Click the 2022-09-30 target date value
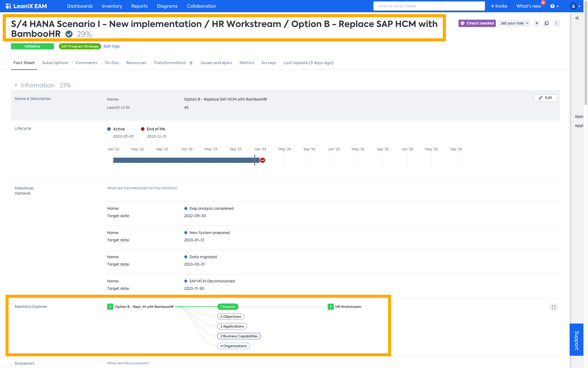 tap(195, 216)
